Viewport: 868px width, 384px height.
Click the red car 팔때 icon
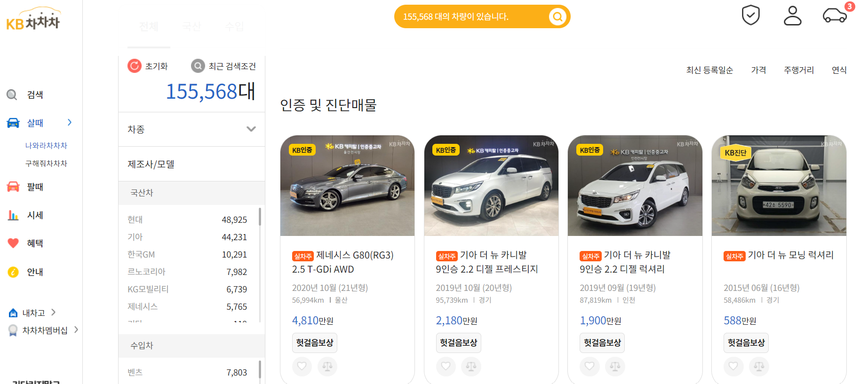13,187
